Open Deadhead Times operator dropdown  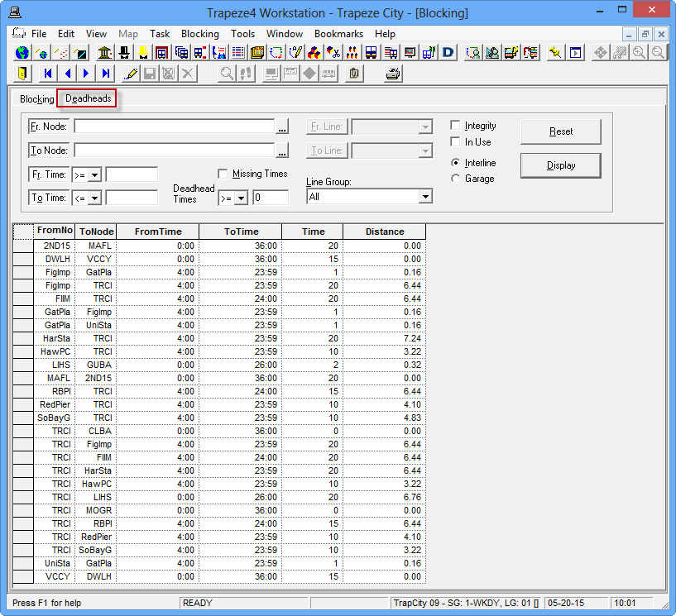[x=241, y=198]
